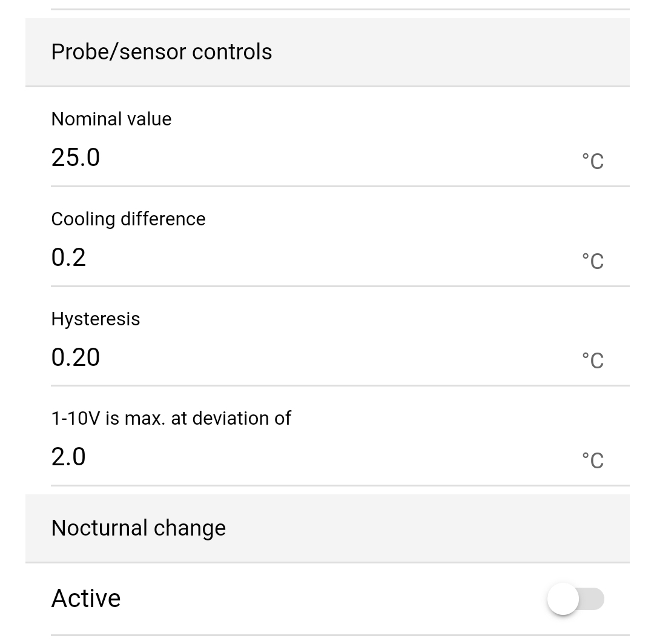Click the Nominal value label

[x=111, y=119]
